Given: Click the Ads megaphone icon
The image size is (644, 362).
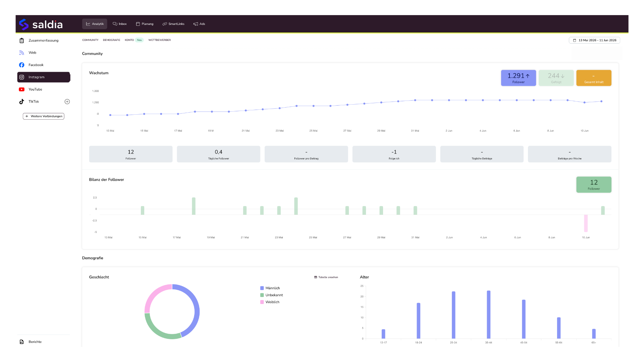Looking at the screenshot, I should (196, 24).
